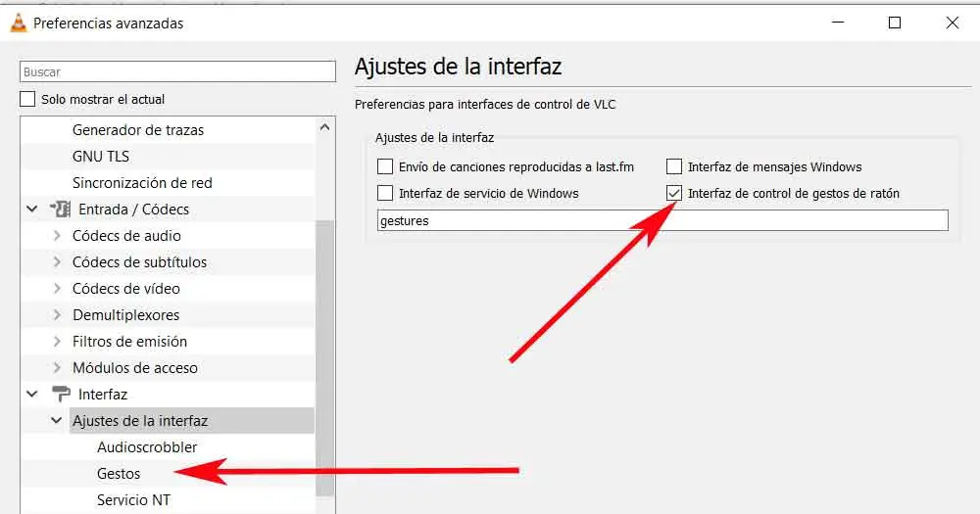Expand the Demultiplexores node
This screenshot has width=980, height=514.
tap(57, 315)
